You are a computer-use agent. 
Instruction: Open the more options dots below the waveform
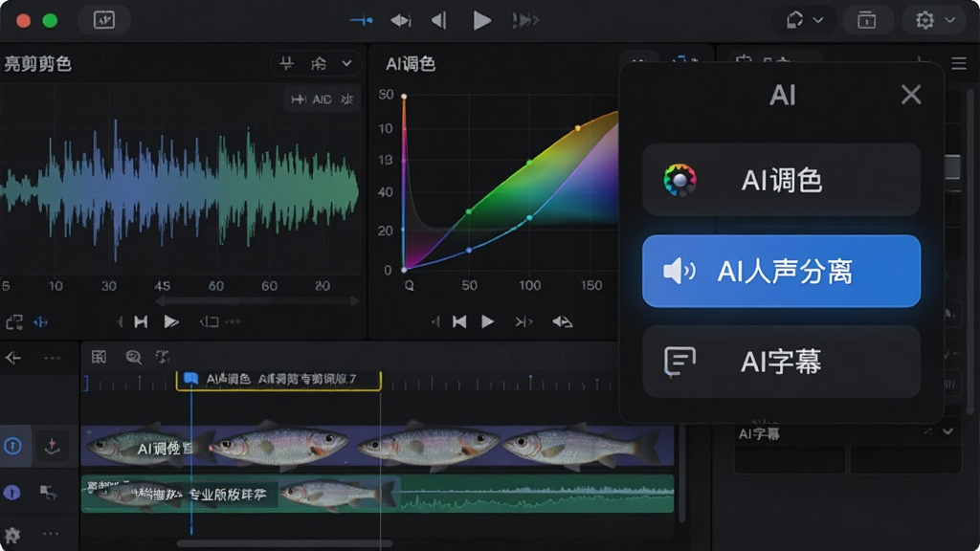point(233,321)
